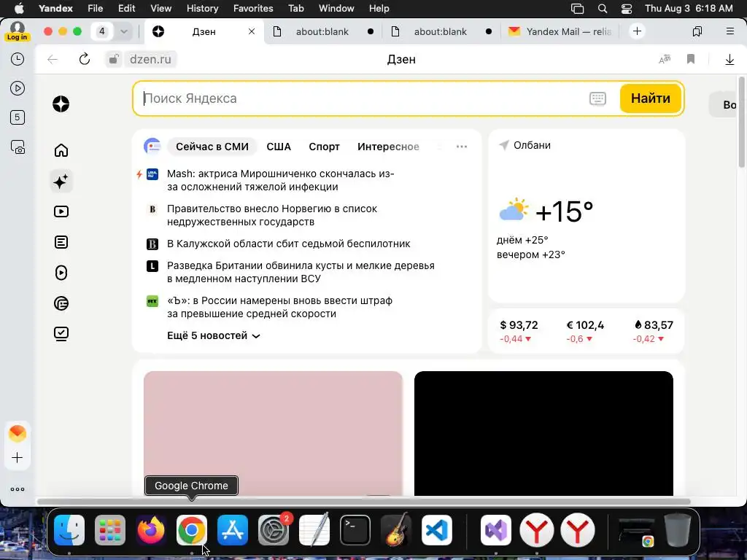Viewport: 747px width, 560px height.
Task: Add a new sidebar item with the plus icon
Action: [x=18, y=458]
